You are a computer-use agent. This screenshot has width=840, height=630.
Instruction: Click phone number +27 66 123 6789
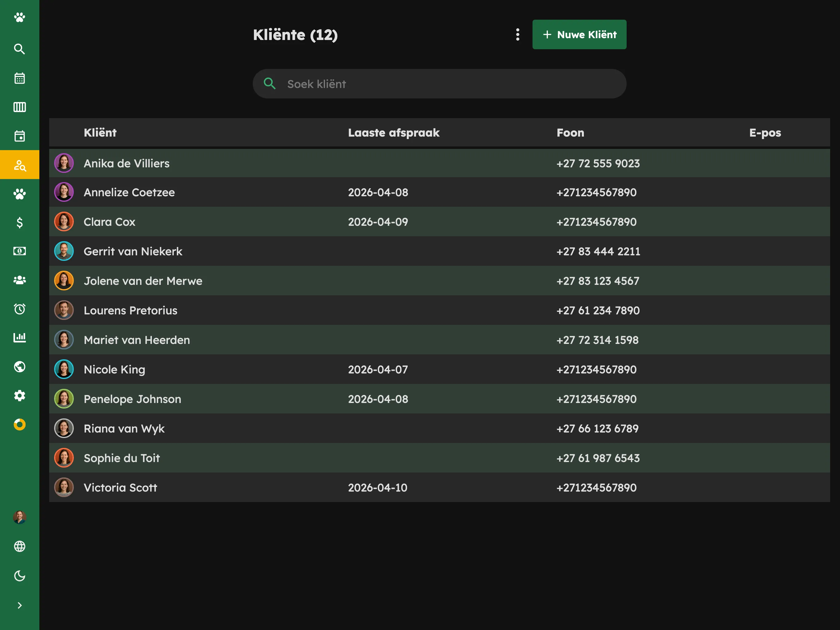click(597, 429)
